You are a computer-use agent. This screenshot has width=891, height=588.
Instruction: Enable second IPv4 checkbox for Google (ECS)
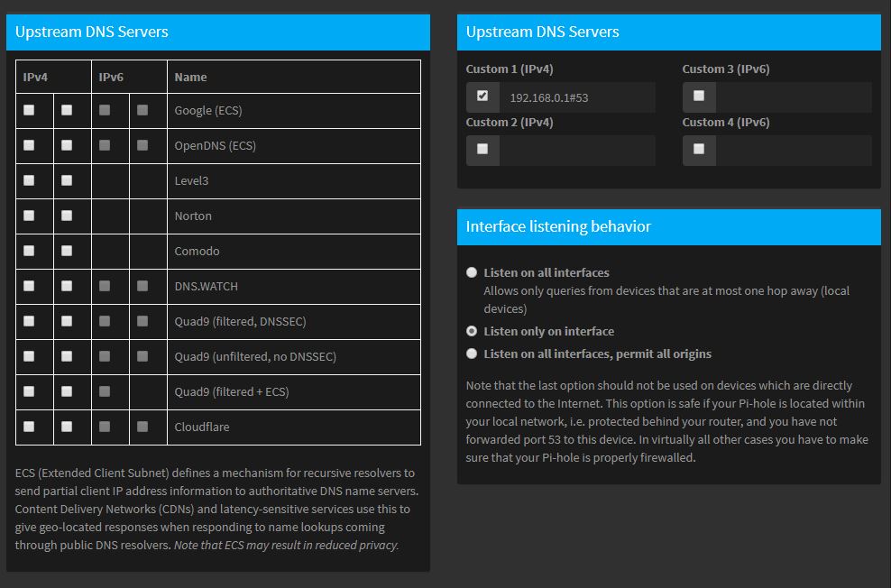67,110
